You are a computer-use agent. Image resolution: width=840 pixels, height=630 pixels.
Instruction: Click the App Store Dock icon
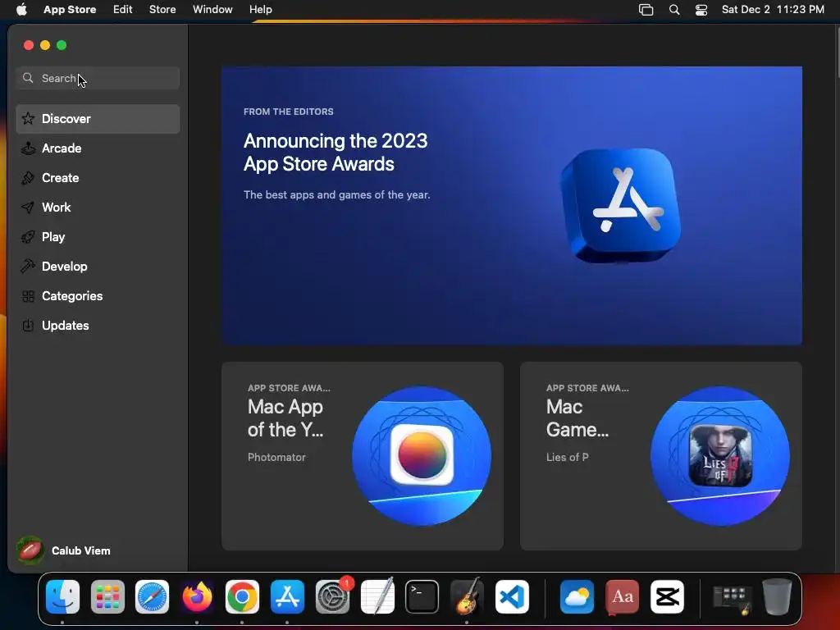click(x=287, y=597)
